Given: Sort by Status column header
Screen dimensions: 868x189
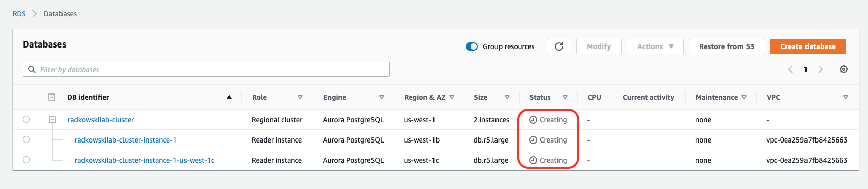Looking at the screenshot, I should click(540, 97).
